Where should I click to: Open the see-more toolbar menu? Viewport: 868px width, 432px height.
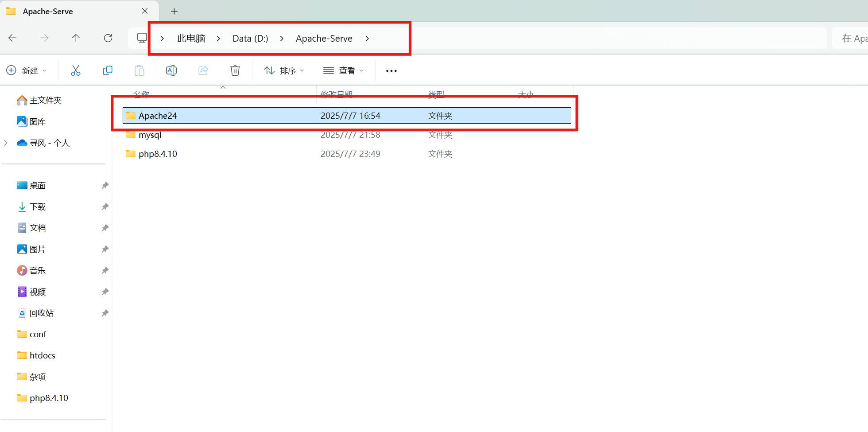(x=391, y=70)
